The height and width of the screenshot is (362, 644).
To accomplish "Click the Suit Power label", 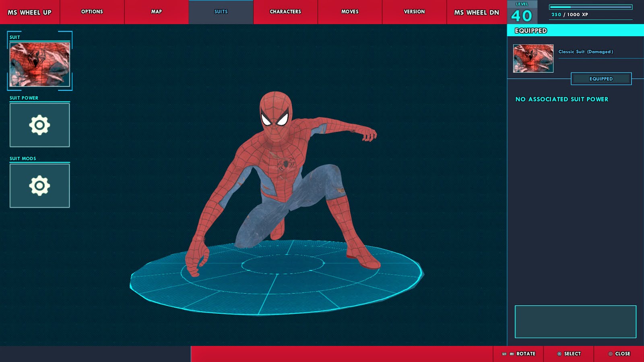I will [24, 98].
